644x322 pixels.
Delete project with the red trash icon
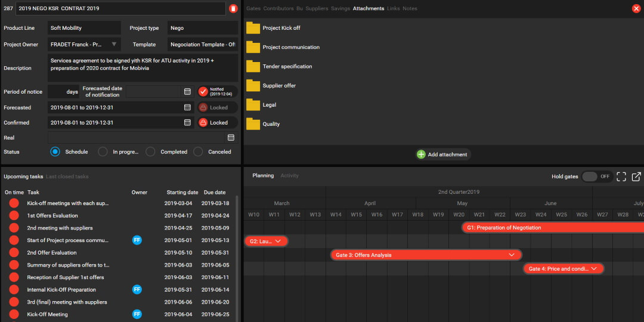click(x=233, y=8)
